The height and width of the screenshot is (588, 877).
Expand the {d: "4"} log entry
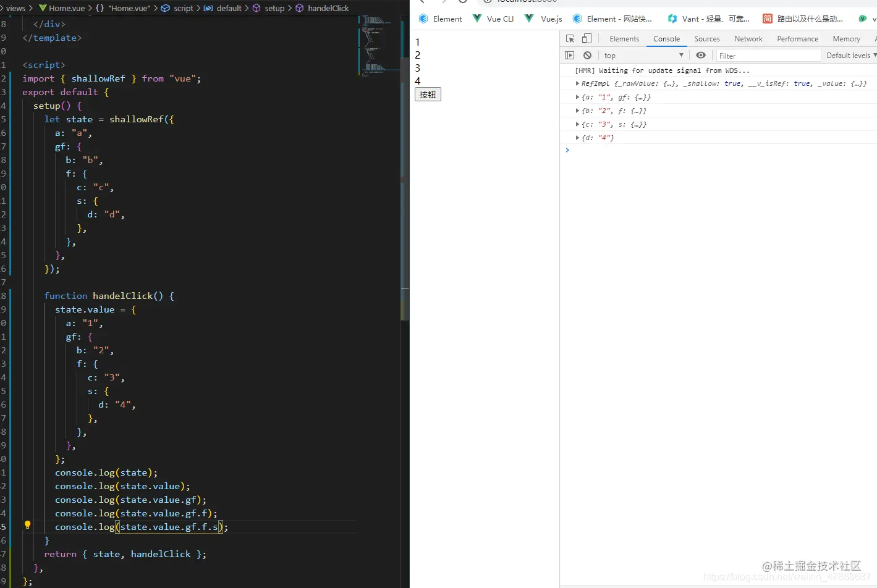tap(577, 138)
